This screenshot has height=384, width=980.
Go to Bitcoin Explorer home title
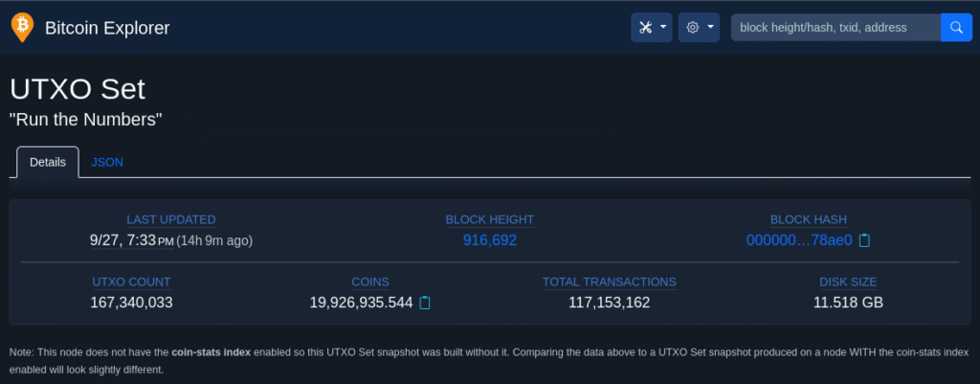(107, 28)
